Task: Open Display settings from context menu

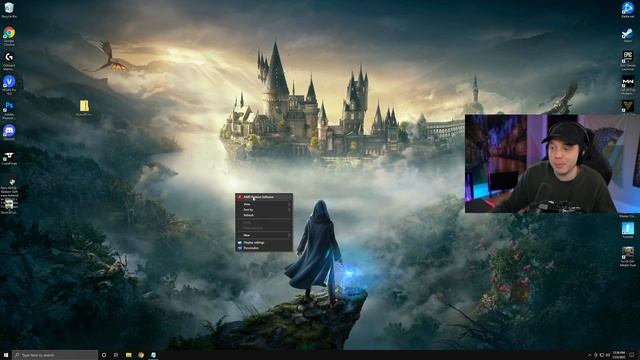Action: click(264, 242)
